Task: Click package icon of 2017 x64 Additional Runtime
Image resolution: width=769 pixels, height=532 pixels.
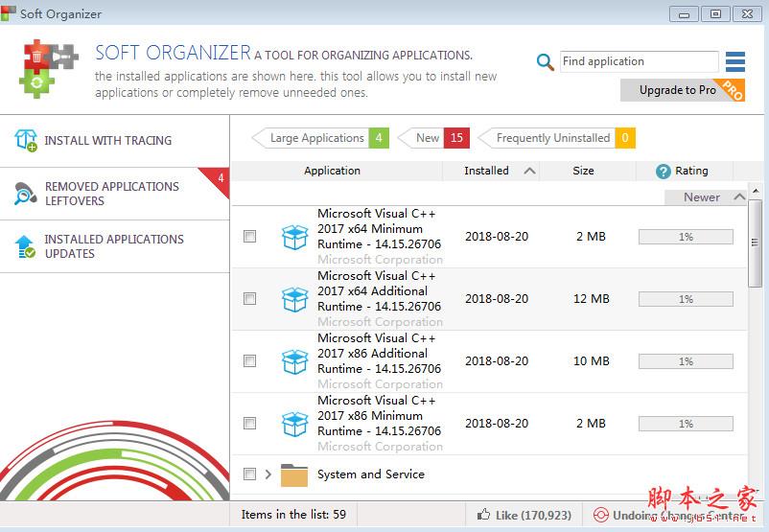Action: tap(294, 299)
